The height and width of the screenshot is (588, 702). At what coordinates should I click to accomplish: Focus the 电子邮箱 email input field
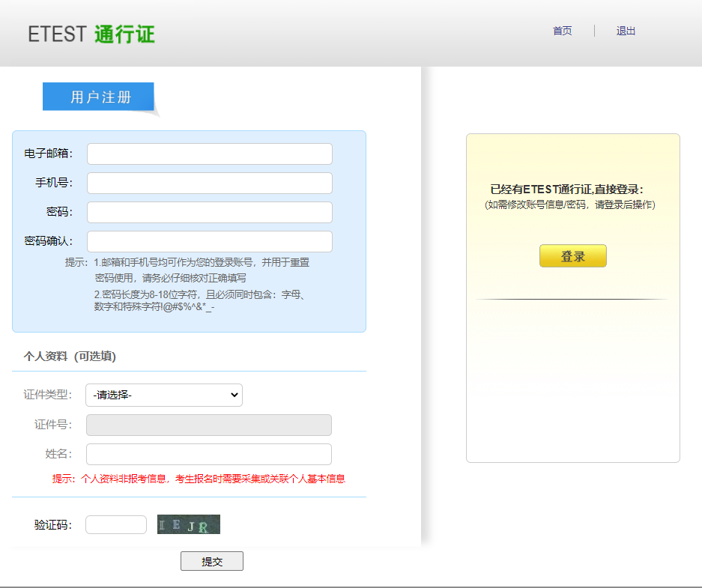click(x=209, y=154)
